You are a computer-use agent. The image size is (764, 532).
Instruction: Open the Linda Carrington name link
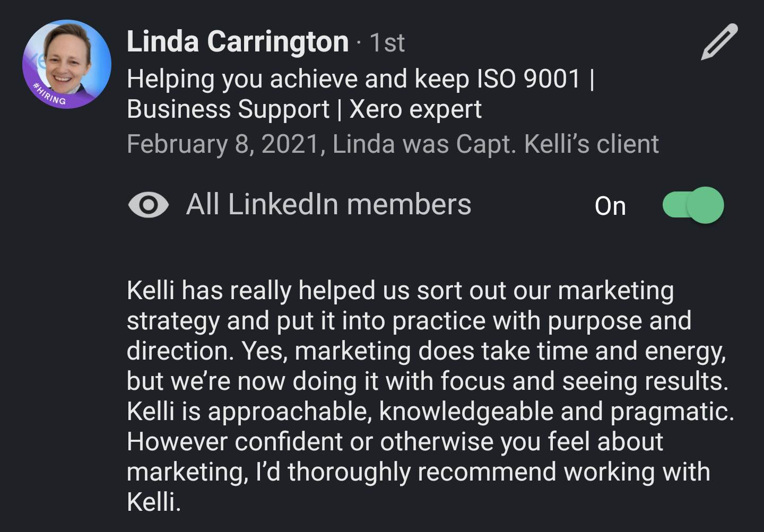click(237, 42)
